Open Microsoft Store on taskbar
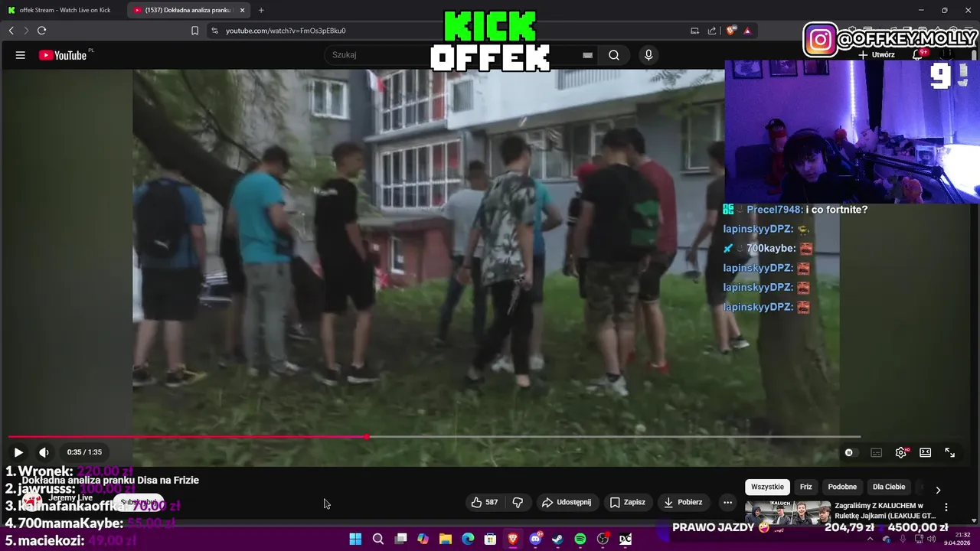 (x=490, y=540)
